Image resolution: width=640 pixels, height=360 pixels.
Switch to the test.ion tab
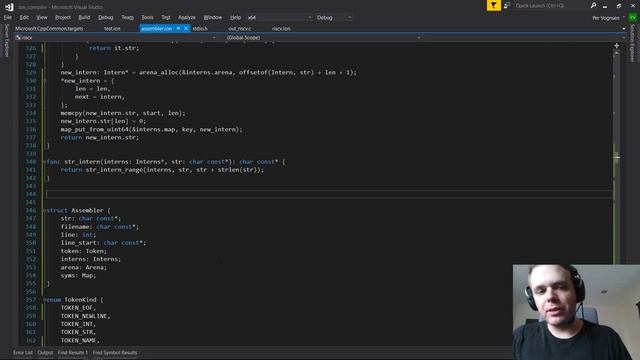tap(112, 29)
